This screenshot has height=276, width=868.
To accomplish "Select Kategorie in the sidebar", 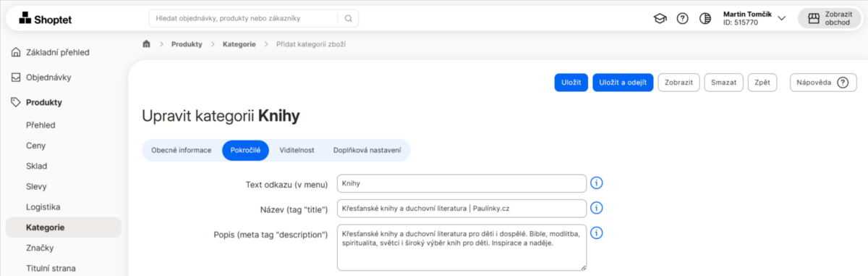I will [64, 227].
